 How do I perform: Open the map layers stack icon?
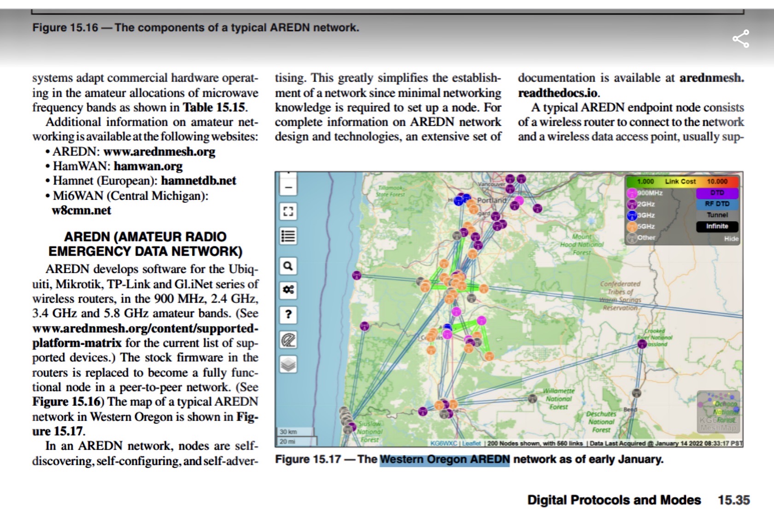coord(288,364)
